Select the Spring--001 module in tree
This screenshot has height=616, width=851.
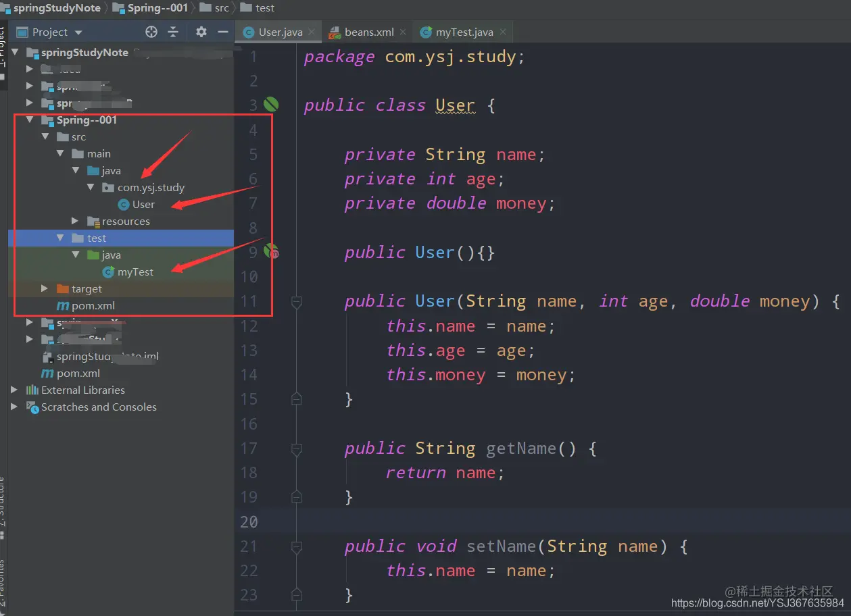pos(87,120)
